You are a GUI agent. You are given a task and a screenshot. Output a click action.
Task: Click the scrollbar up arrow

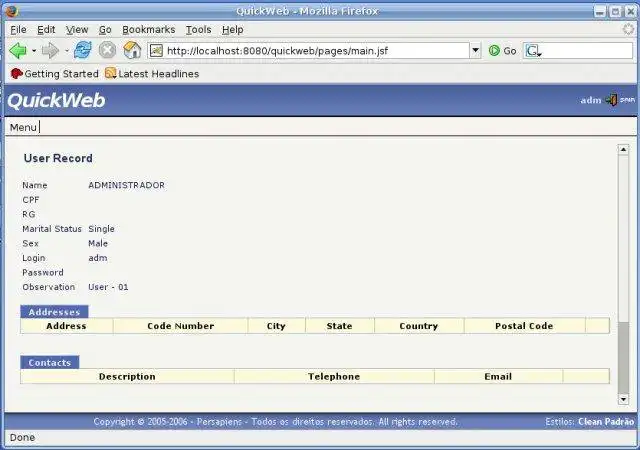623,149
